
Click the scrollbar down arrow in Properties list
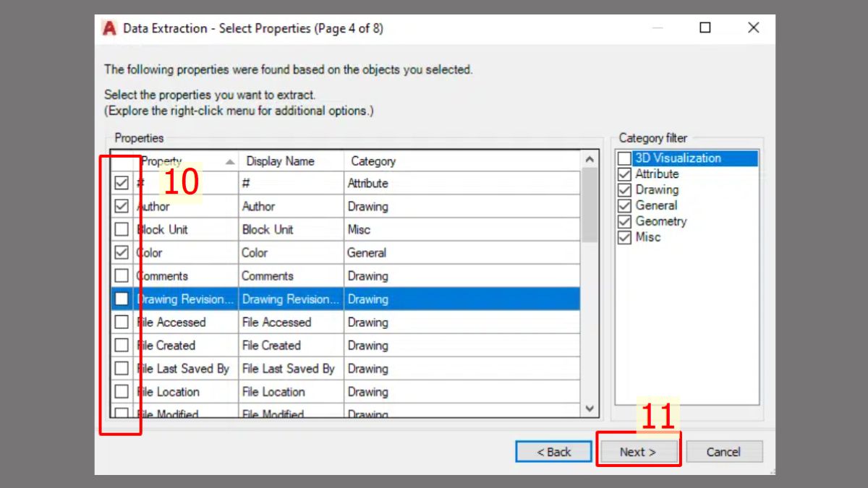(x=589, y=407)
